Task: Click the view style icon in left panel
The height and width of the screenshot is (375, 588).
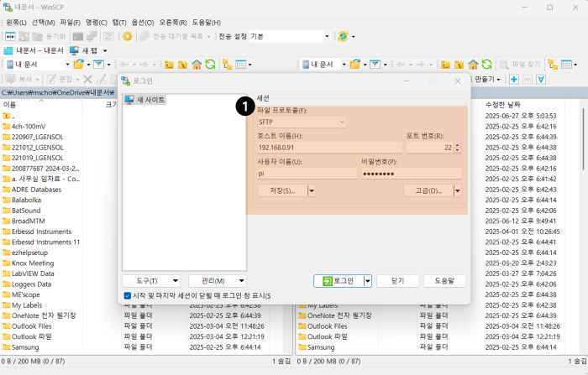Action: click(x=241, y=65)
